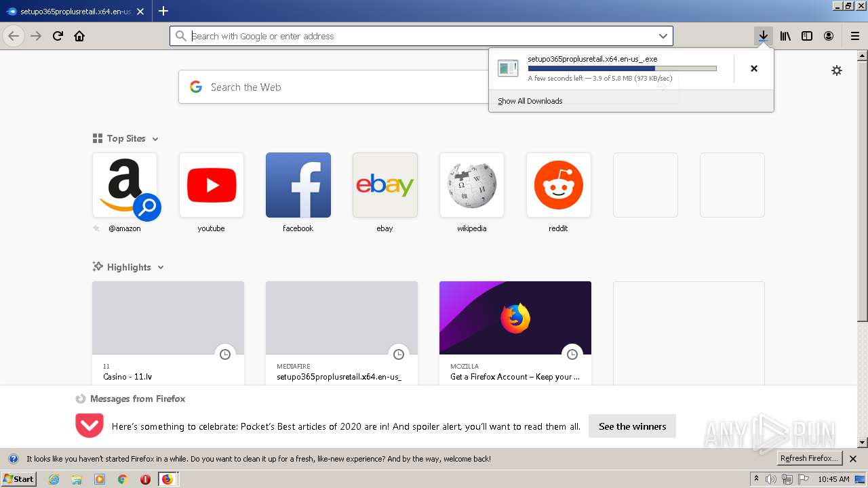The height and width of the screenshot is (488, 868).
Task: Open Windows Explorer folder in taskbar
Action: click(x=77, y=479)
